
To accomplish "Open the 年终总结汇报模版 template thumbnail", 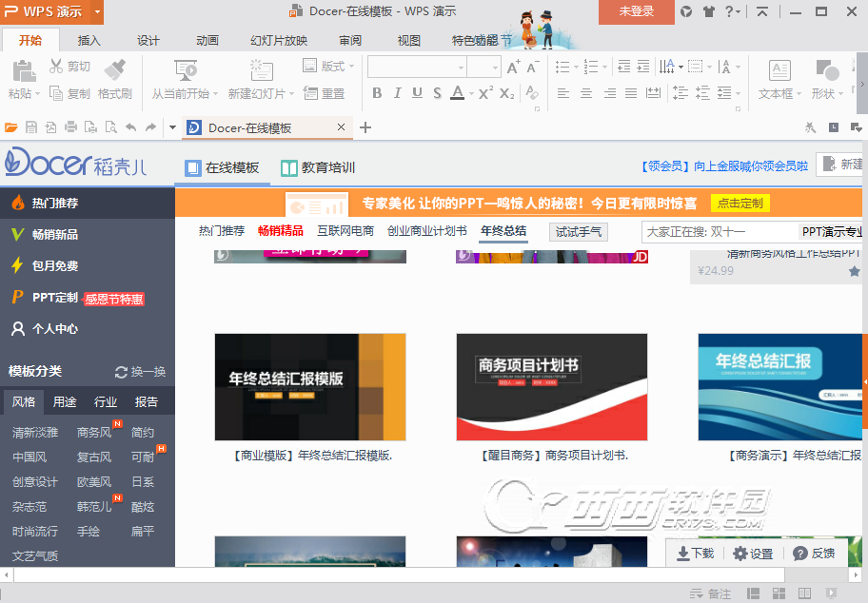I will click(x=310, y=387).
